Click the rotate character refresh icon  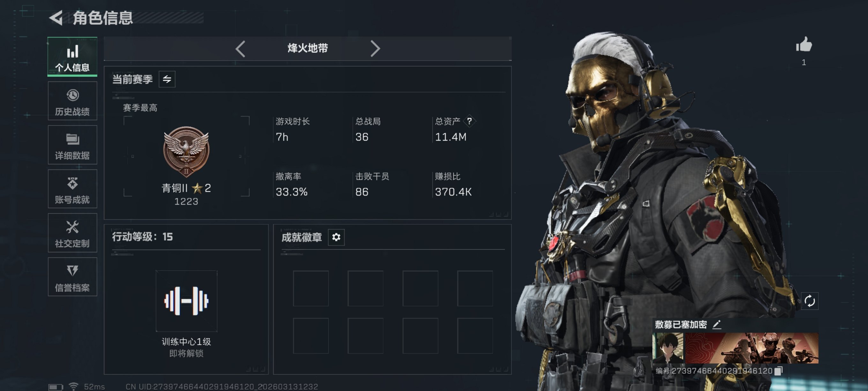[809, 301]
